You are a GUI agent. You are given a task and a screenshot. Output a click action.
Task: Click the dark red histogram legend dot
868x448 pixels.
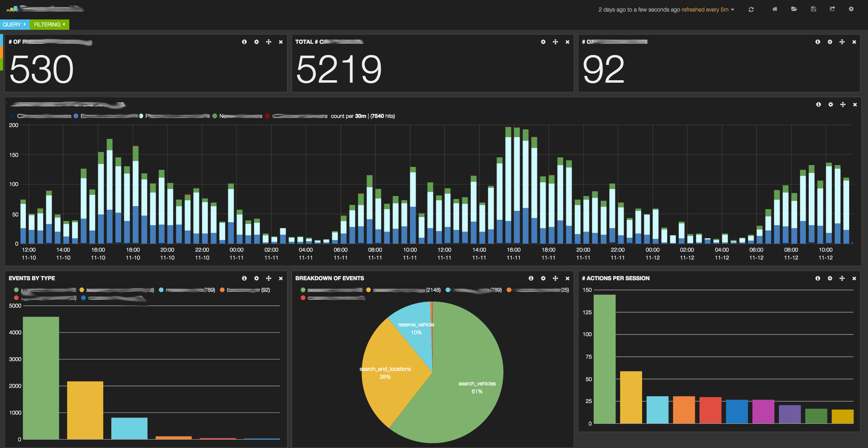(x=267, y=116)
